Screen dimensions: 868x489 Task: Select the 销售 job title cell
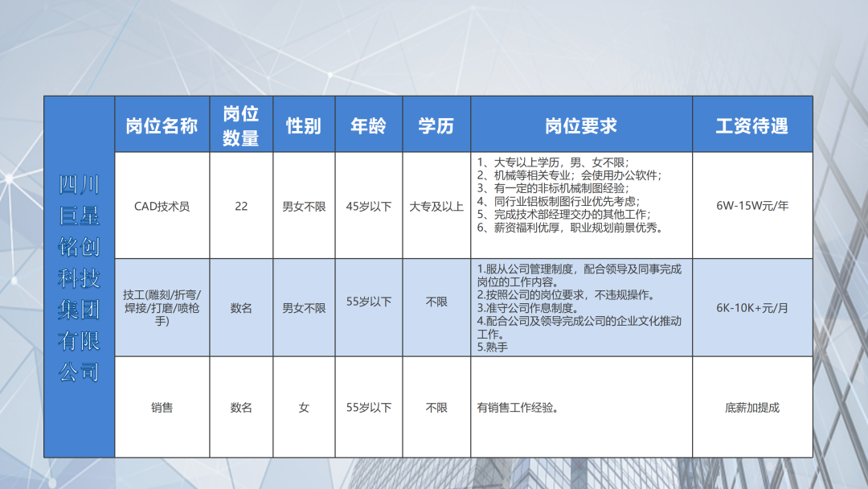pos(162,408)
